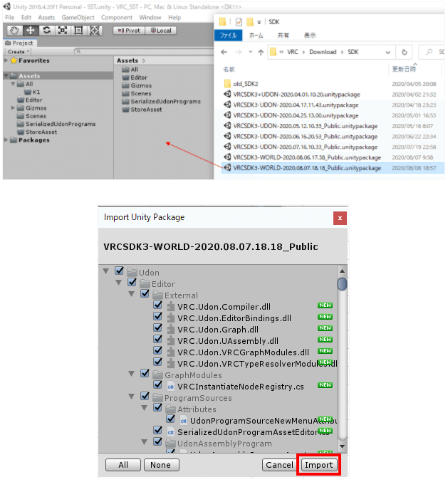Click Unity package icon for VRCSDK3-UDON-2020.04.17.11.43
448x482 pixels.
(227, 105)
